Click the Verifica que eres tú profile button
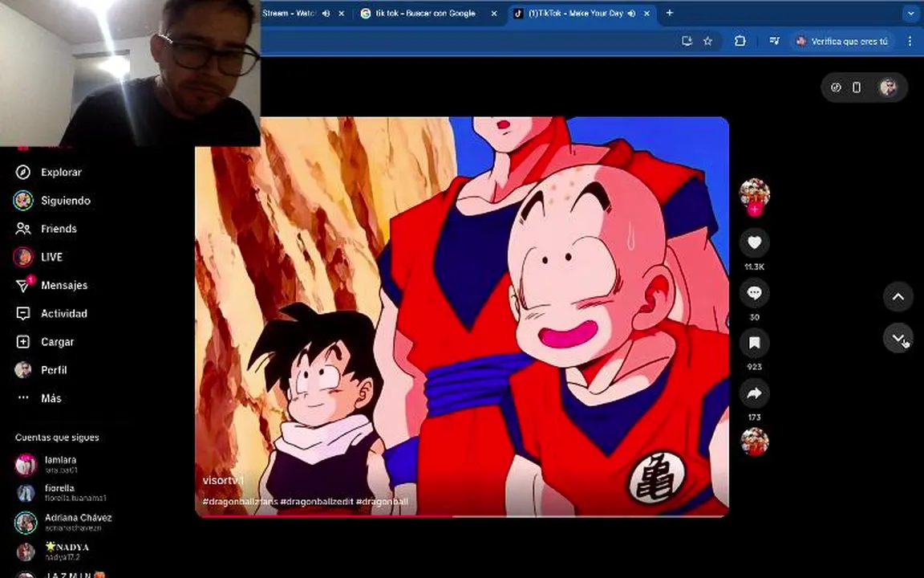Screen dimensions: 924x578 coord(843,41)
